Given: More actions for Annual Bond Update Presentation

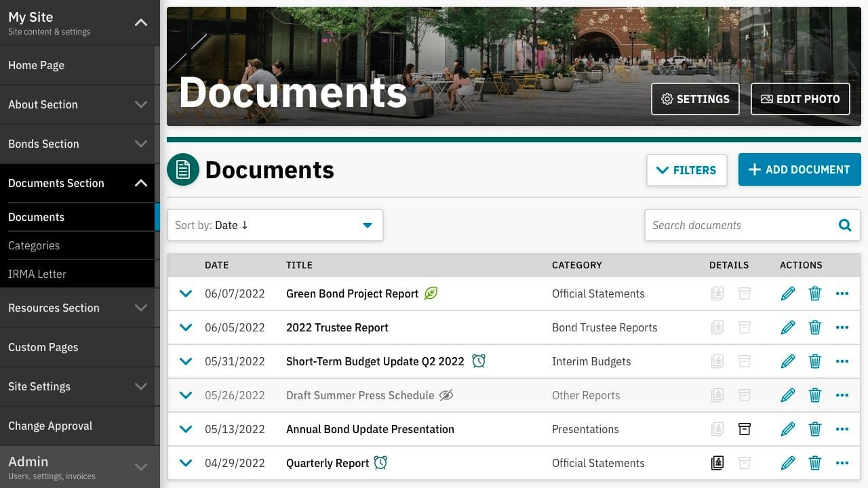Looking at the screenshot, I should [x=842, y=429].
